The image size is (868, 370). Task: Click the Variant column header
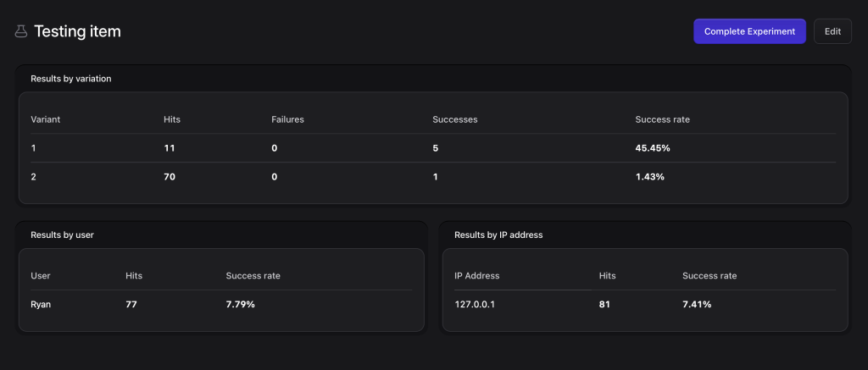(45, 119)
